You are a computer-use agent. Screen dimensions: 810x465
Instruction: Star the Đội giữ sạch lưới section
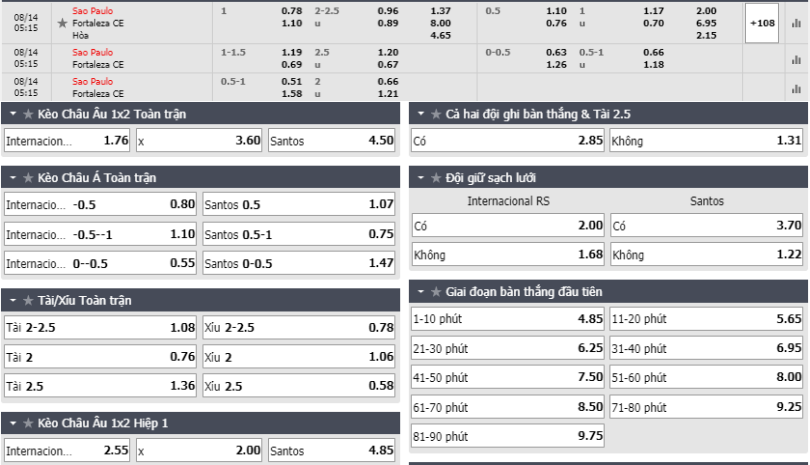point(437,178)
